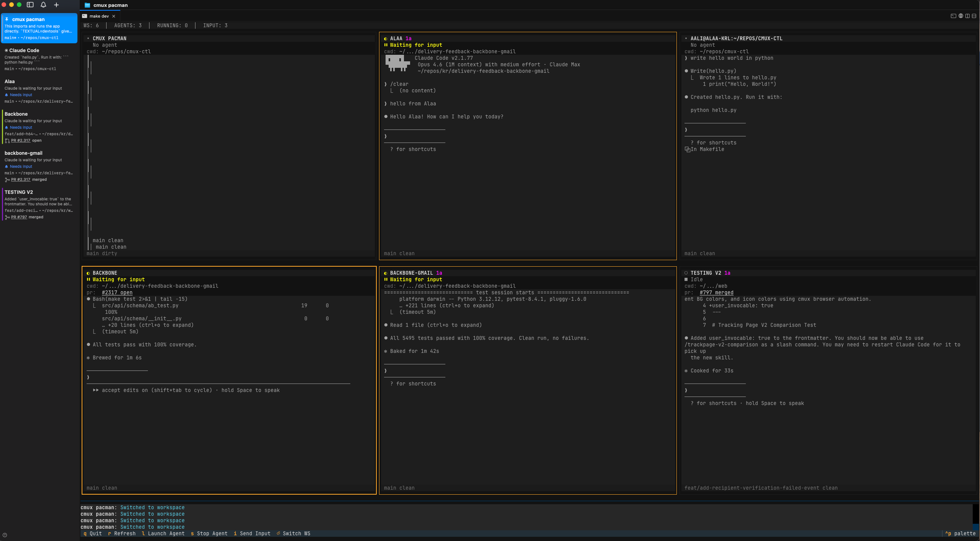Select the Backbone workspace in sidebar

tap(39, 127)
